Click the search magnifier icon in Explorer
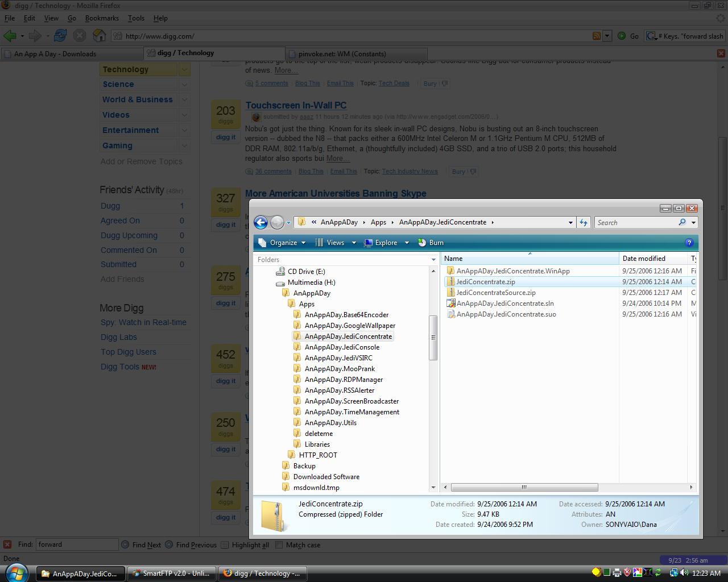 coord(682,222)
